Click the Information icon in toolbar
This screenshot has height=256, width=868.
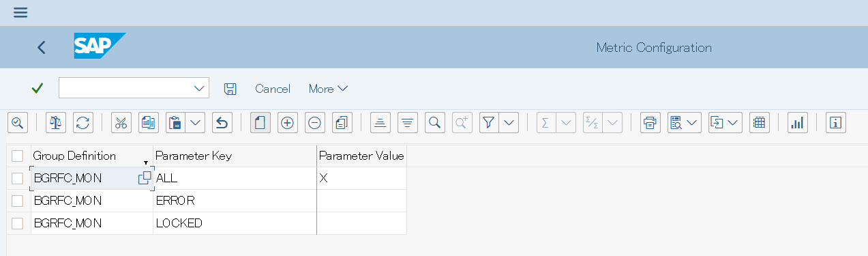pyautogui.click(x=835, y=123)
